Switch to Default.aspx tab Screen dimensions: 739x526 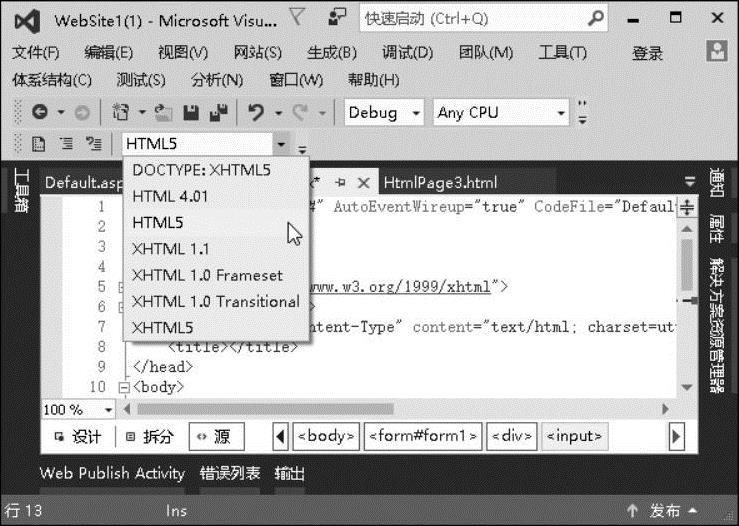point(83,182)
